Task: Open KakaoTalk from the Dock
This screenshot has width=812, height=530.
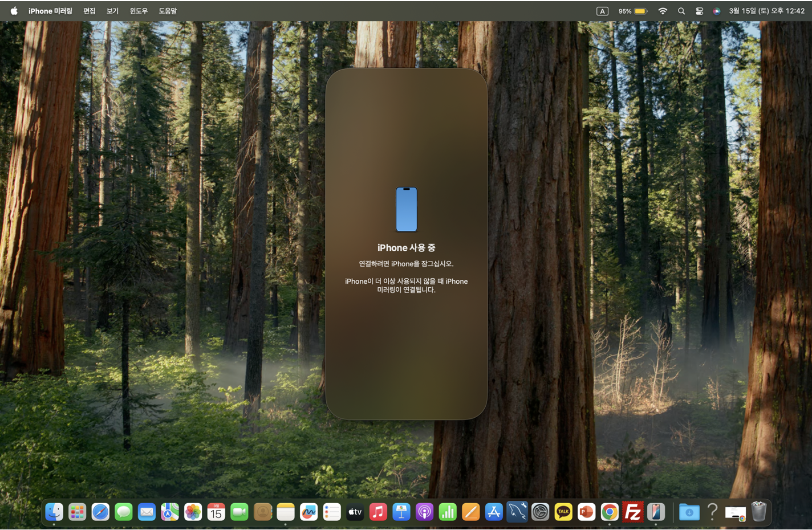Action: point(563,512)
